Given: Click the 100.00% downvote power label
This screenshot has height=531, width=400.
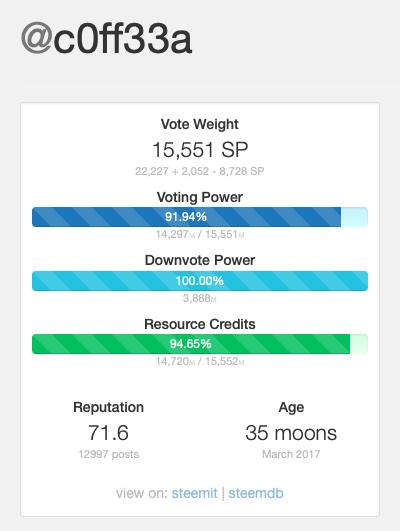Looking at the screenshot, I should (199, 281).
